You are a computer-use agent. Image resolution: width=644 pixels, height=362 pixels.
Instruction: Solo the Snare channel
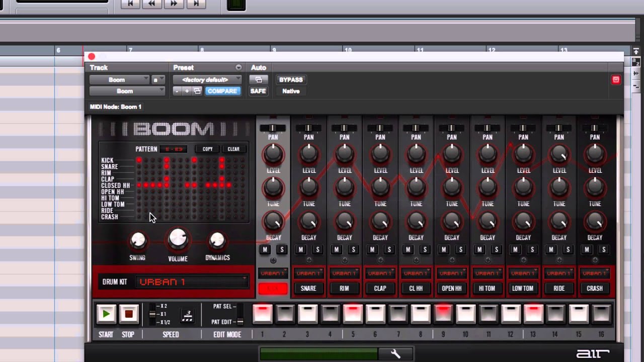tap(317, 250)
